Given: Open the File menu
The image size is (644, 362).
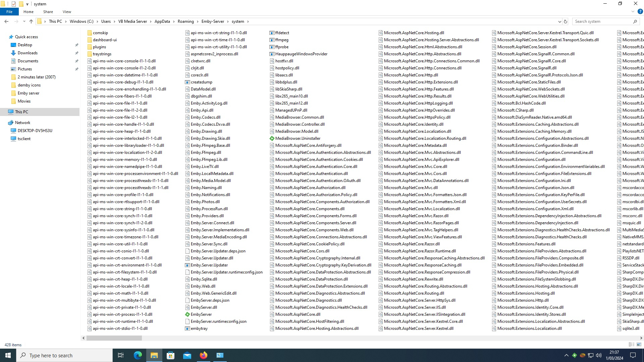Looking at the screenshot, I should [9, 12].
